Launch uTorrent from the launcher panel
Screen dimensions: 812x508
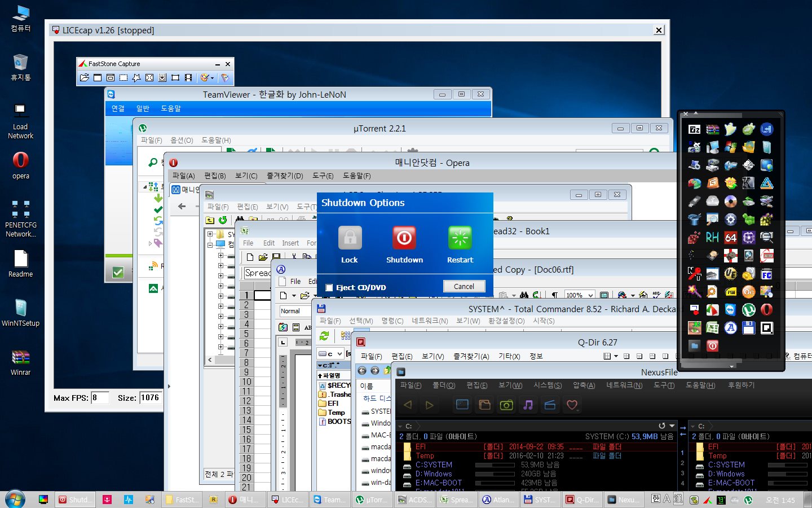click(x=749, y=310)
